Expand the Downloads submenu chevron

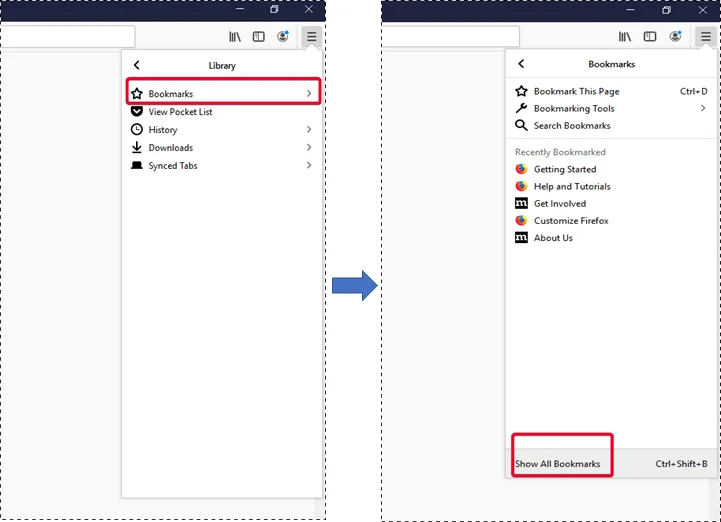tap(309, 147)
